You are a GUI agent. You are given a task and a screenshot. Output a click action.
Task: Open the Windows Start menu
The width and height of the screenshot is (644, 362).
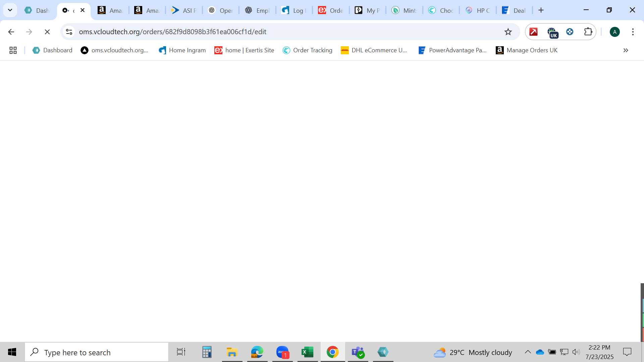pyautogui.click(x=12, y=352)
